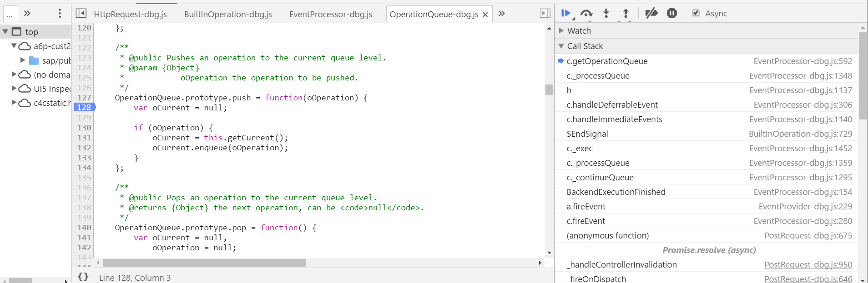Open navigator three-dot menu
The height and width of the screenshot is (283, 868).
(x=60, y=13)
